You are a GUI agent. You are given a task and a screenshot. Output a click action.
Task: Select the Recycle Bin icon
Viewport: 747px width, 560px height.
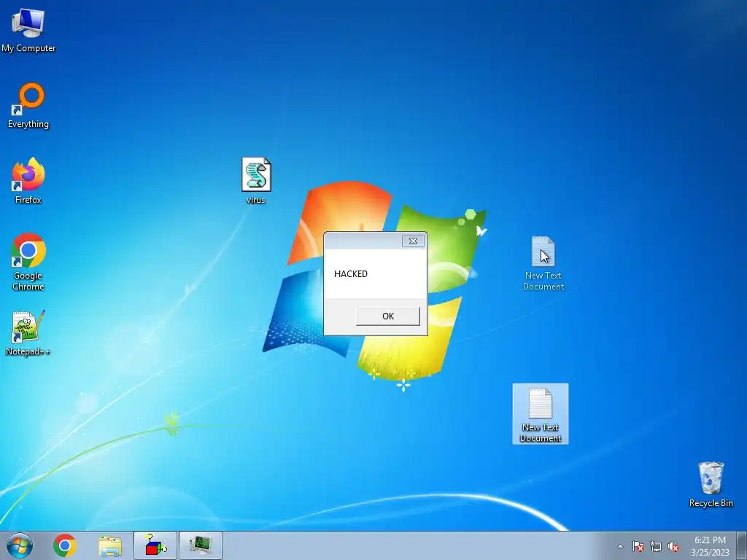711,484
